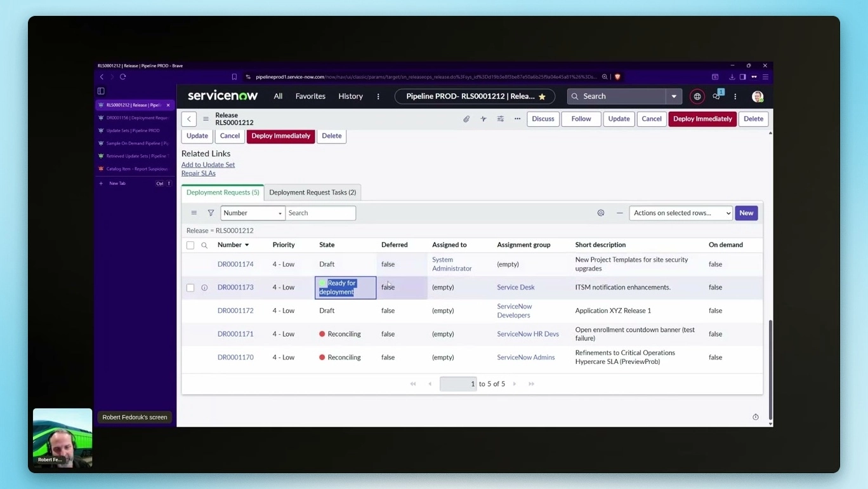
Task: Switch to the Deployment Request Tasks tab
Action: pos(312,192)
